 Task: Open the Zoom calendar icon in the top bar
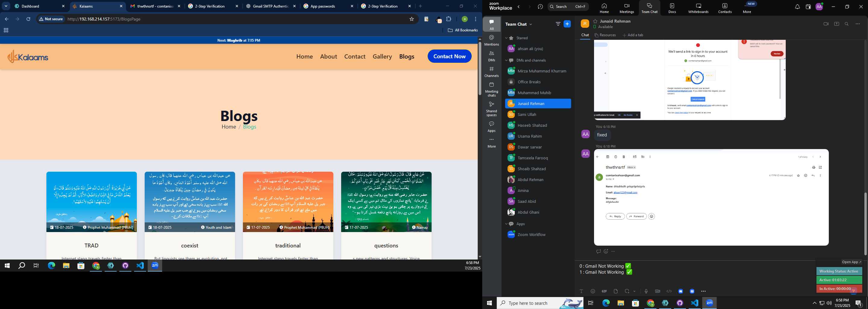(x=808, y=7)
